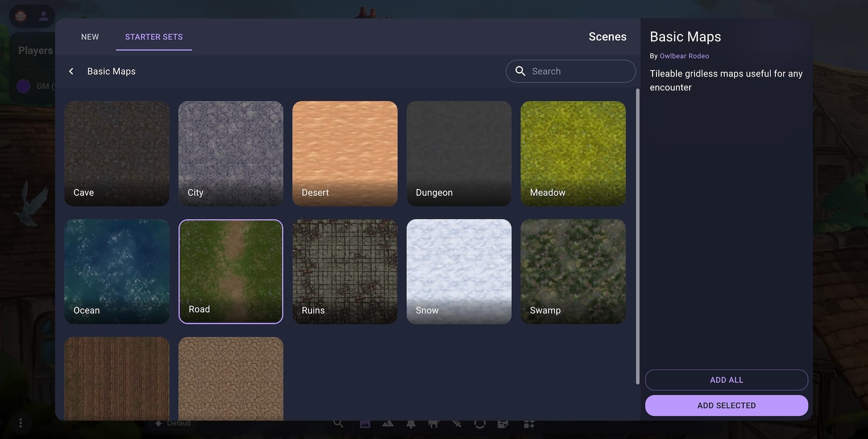Open the player profile icon
The image size is (868, 439).
[43, 16]
